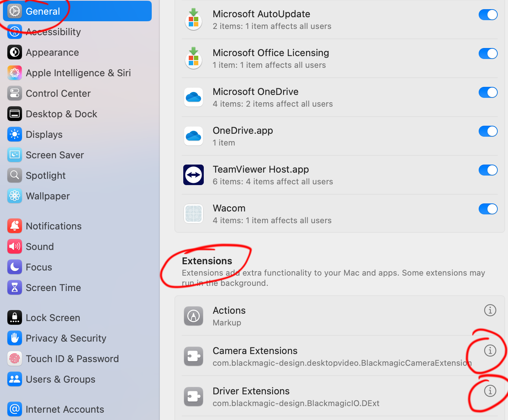The height and width of the screenshot is (420, 508).
Task: Click the Spotlight magnifier icon
Action: (x=15, y=176)
